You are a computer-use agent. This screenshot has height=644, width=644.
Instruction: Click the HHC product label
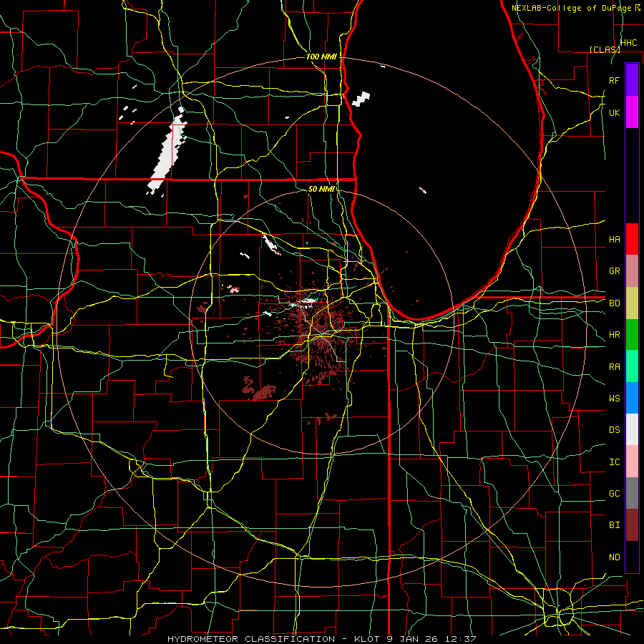(628, 43)
